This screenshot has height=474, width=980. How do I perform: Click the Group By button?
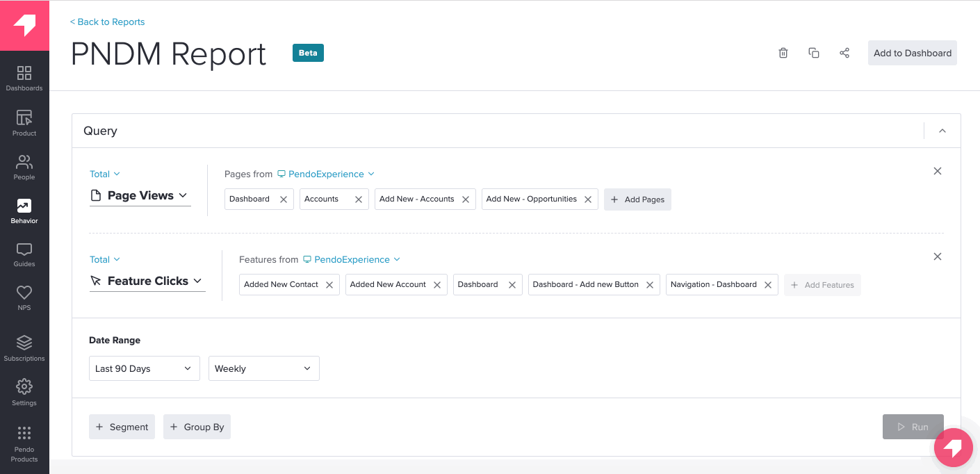[197, 427]
